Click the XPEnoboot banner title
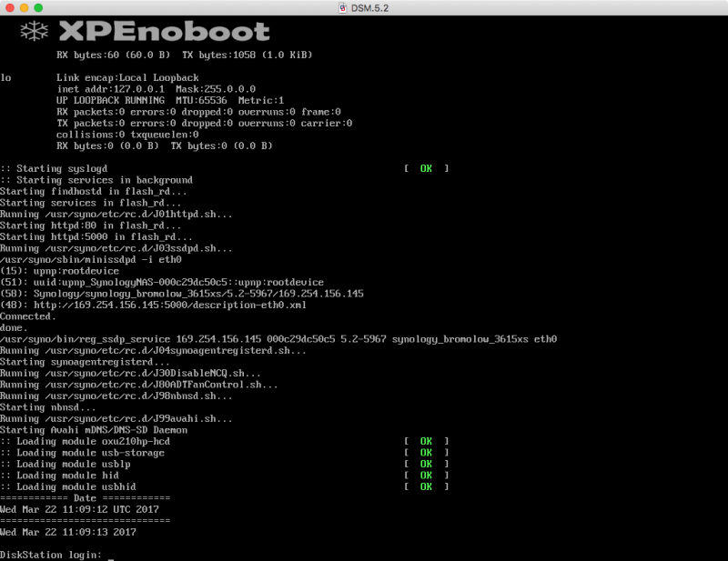The width and height of the screenshot is (728, 561). point(164,32)
